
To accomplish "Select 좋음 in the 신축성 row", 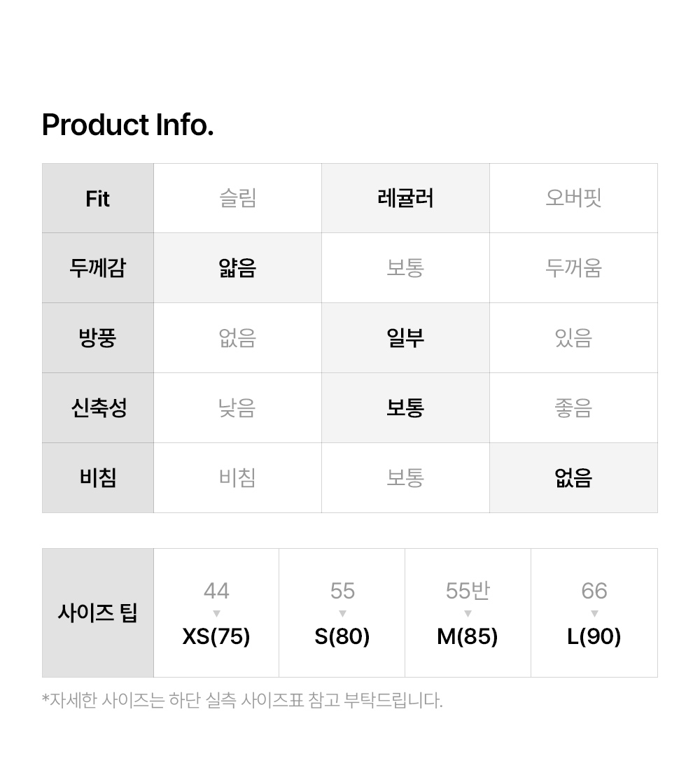I will click(573, 408).
